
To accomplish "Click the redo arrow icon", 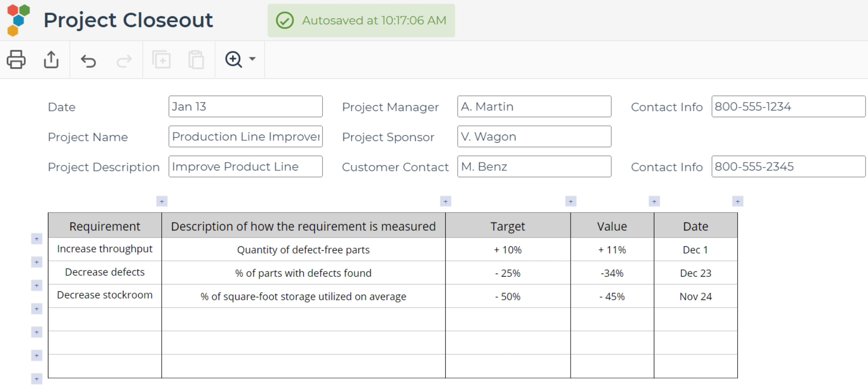I will point(124,60).
